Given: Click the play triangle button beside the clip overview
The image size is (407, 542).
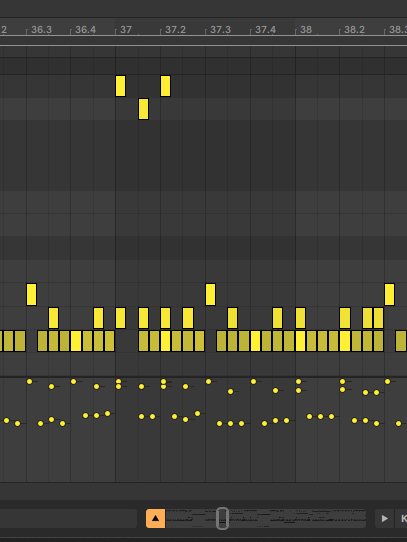Looking at the screenshot, I should [384, 518].
